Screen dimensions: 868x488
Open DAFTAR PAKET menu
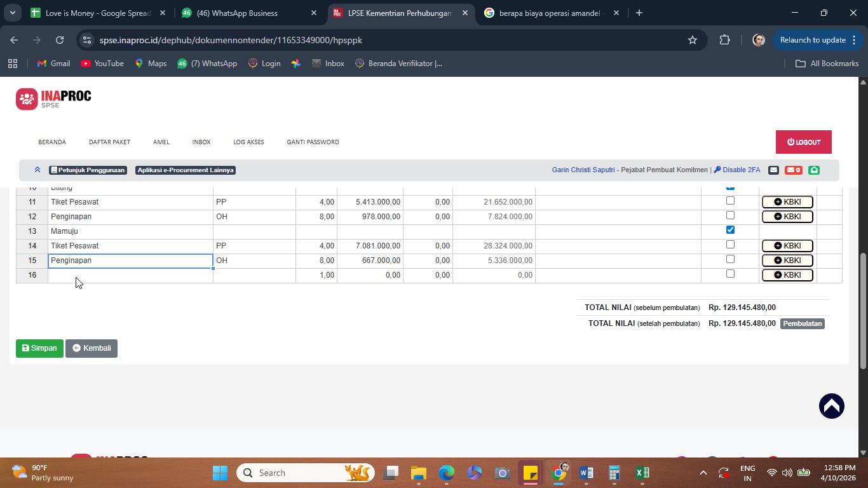pos(109,142)
